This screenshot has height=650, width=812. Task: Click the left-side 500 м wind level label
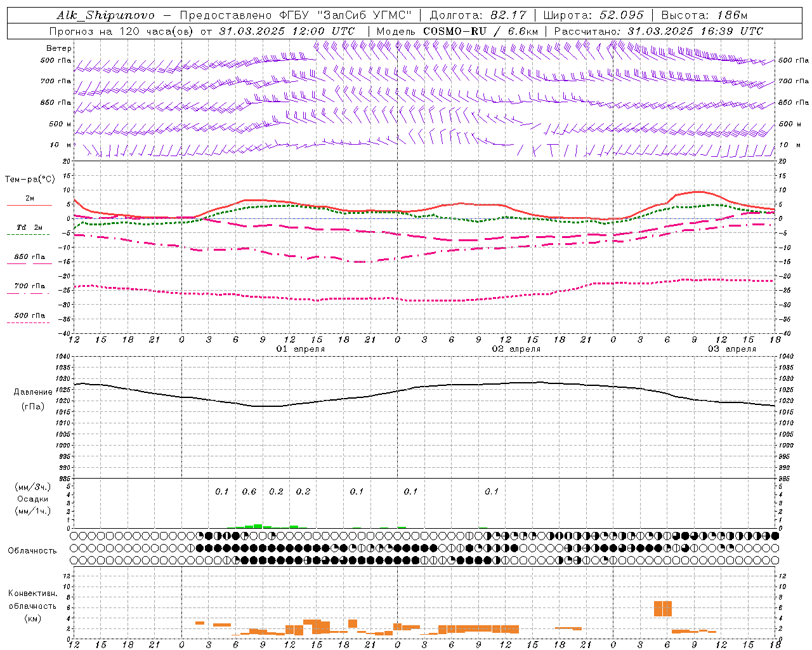[60, 124]
